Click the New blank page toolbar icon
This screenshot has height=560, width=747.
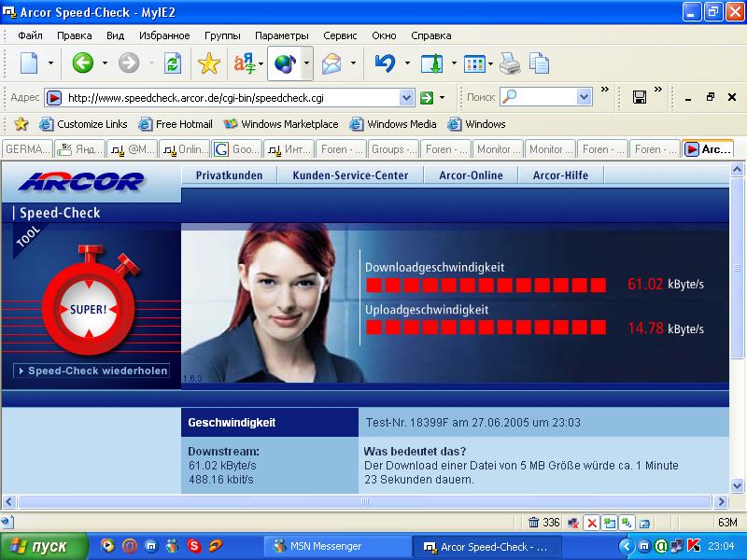pos(29,63)
